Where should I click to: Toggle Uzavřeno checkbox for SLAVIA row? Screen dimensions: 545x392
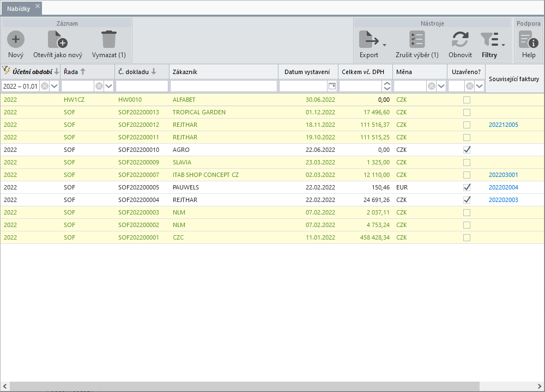467,162
